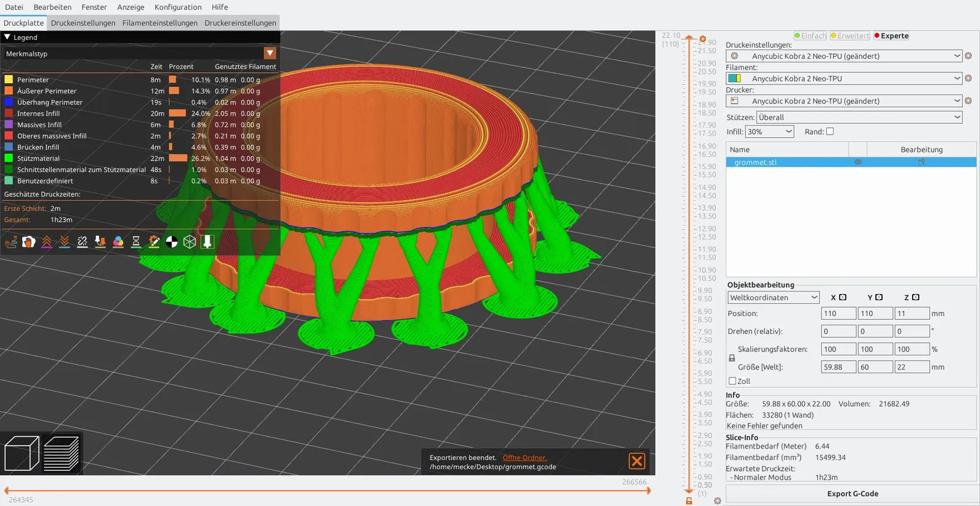Toggle tool changes icon in legend
This screenshot has height=506, width=980.
[x=100, y=242]
